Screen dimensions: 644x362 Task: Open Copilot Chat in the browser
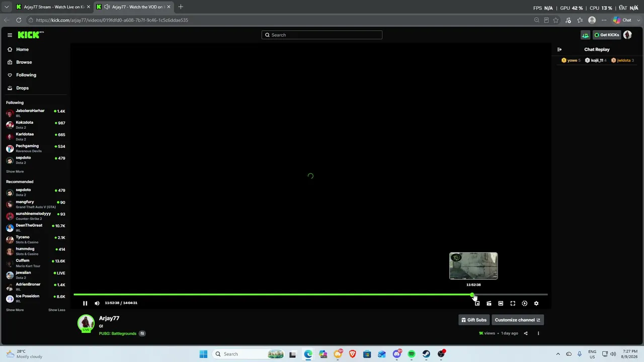pyautogui.click(x=622, y=20)
